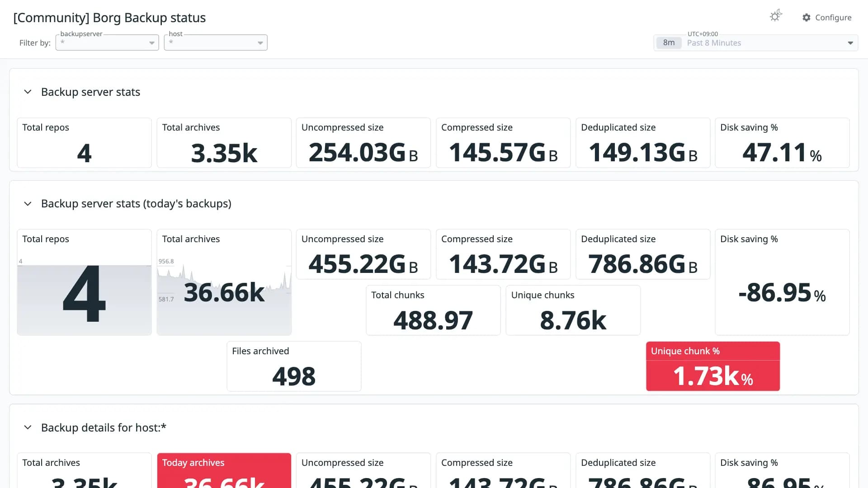Open the Configure settings
The image size is (868, 488).
point(827,18)
